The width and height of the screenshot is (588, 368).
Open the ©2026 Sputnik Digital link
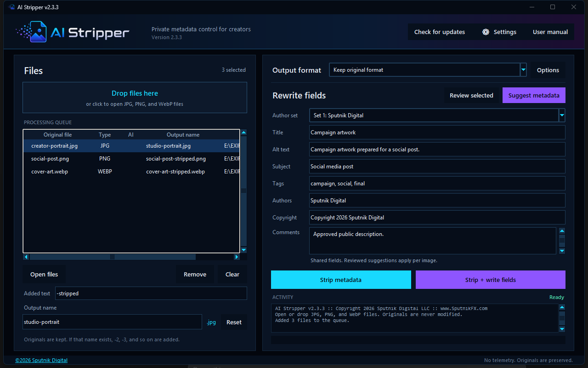click(x=41, y=360)
